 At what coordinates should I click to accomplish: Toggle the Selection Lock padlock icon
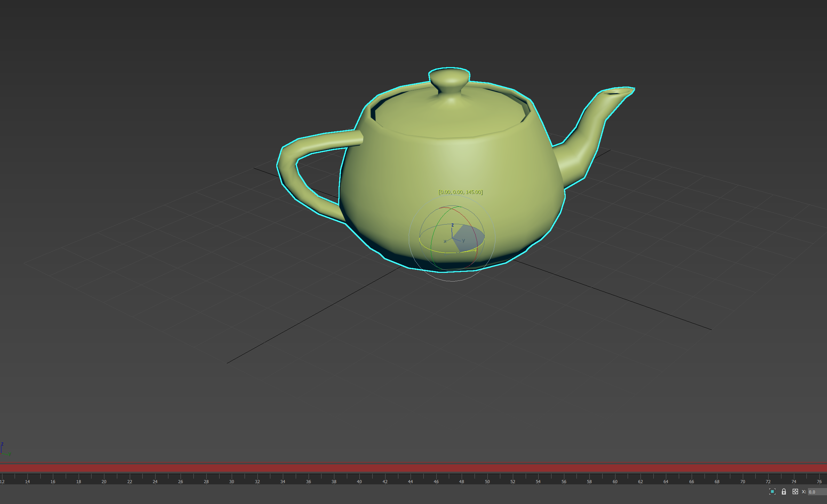(784, 491)
